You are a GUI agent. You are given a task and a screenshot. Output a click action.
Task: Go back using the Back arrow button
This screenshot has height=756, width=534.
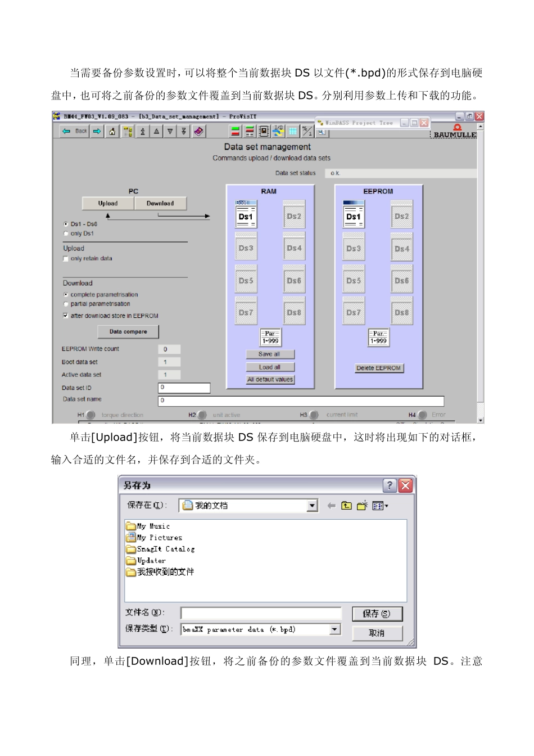[75, 131]
